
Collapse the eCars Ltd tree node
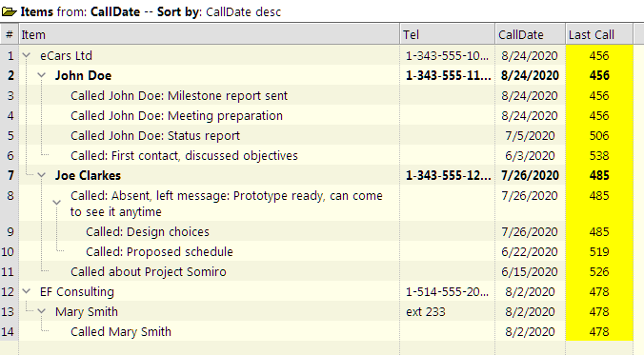point(27,55)
